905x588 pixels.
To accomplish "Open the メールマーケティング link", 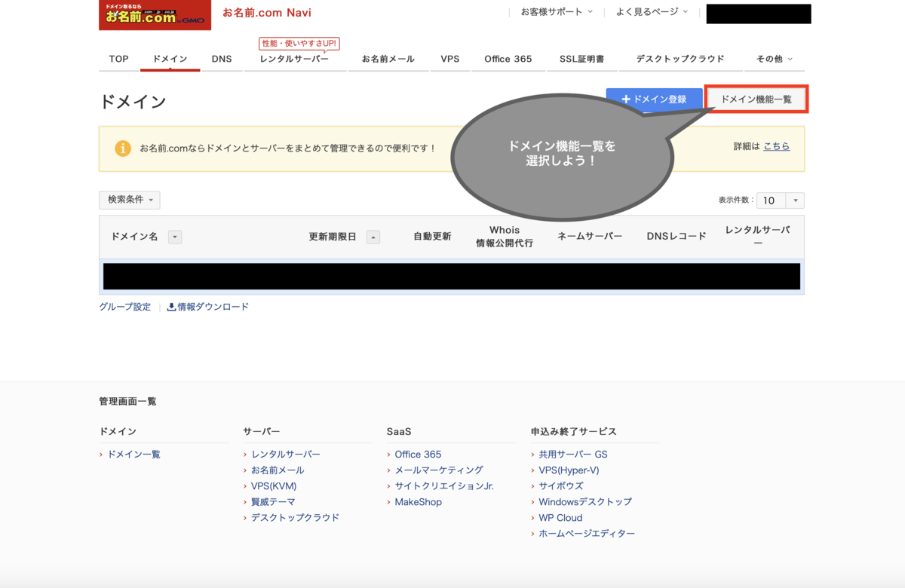I will coord(439,470).
